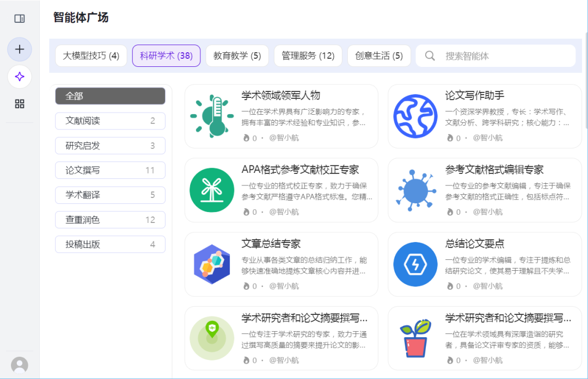This screenshot has height=379, width=588.
Task: Open 论文写作助手 agent title
Action: (474, 96)
